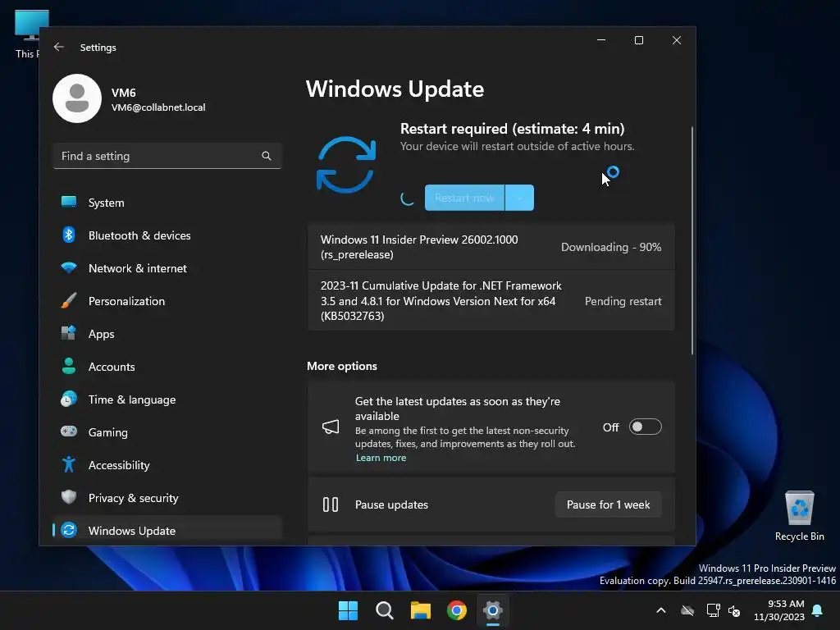Screen dimensions: 840x630
Task: Select Network & internet category
Action: coord(138,268)
